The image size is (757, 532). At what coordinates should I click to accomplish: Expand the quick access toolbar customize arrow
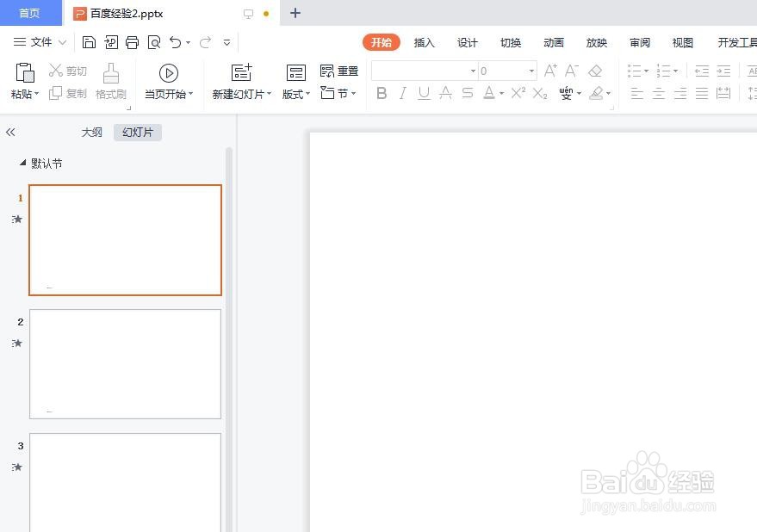point(226,42)
